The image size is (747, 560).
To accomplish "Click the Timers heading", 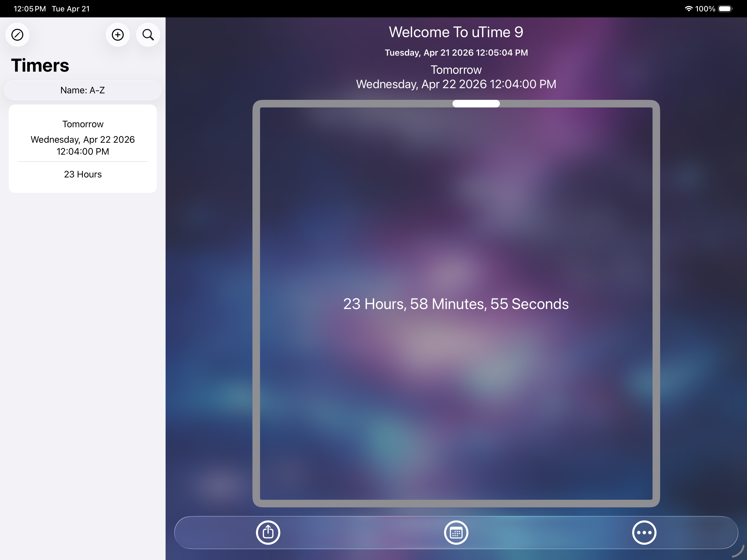I will point(40,65).
